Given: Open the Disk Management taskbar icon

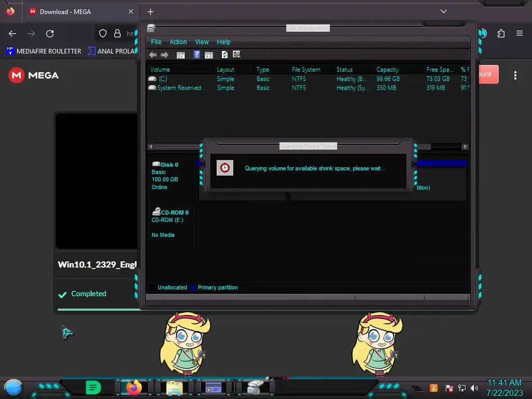Looking at the screenshot, I should point(255,388).
